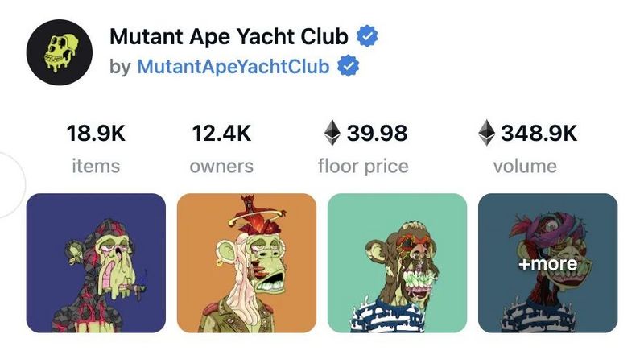Click the verified badge beside the collection title
Image resolution: width=644 pixels, height=355 pixels.
click(367, 36)
